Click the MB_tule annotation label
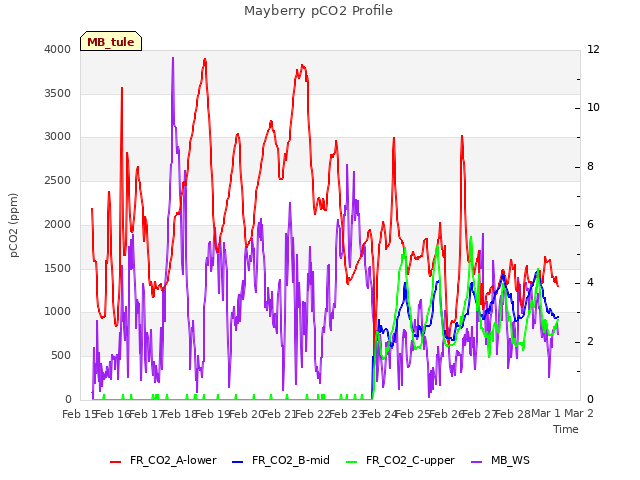The width and height of the screenshot is (640, 480). click(111, 42)
